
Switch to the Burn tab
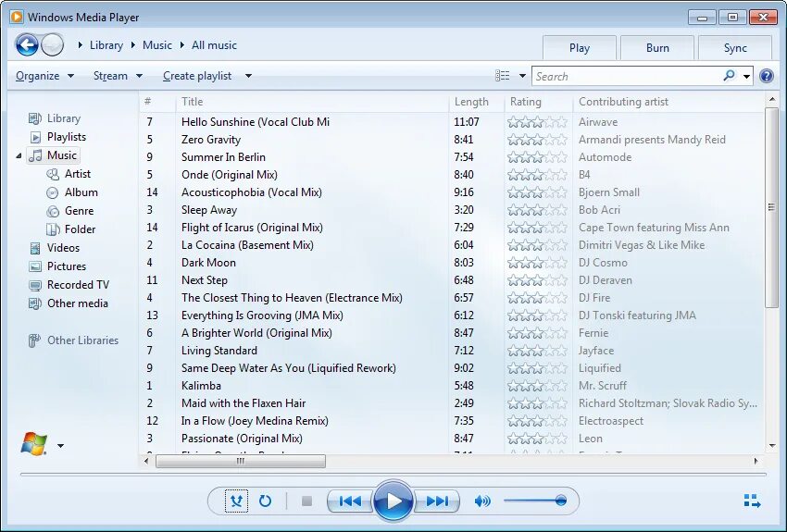(x=657, y=48)
